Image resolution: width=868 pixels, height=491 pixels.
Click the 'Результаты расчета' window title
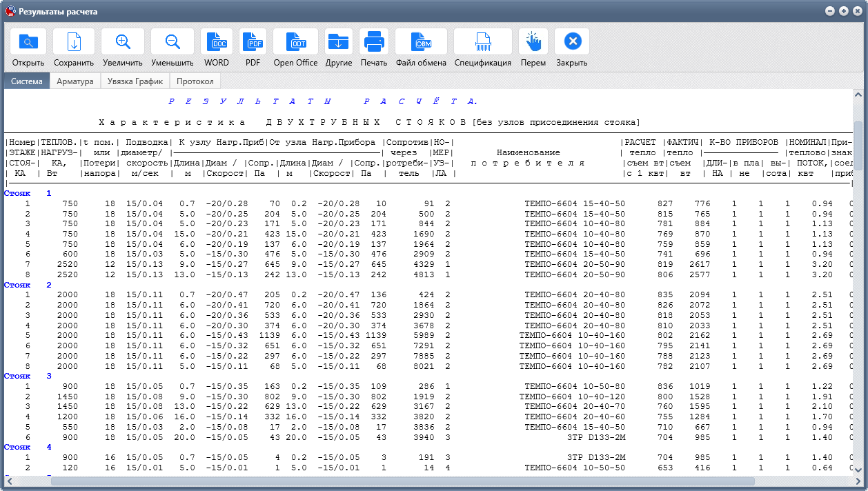(x=58, y=12)
